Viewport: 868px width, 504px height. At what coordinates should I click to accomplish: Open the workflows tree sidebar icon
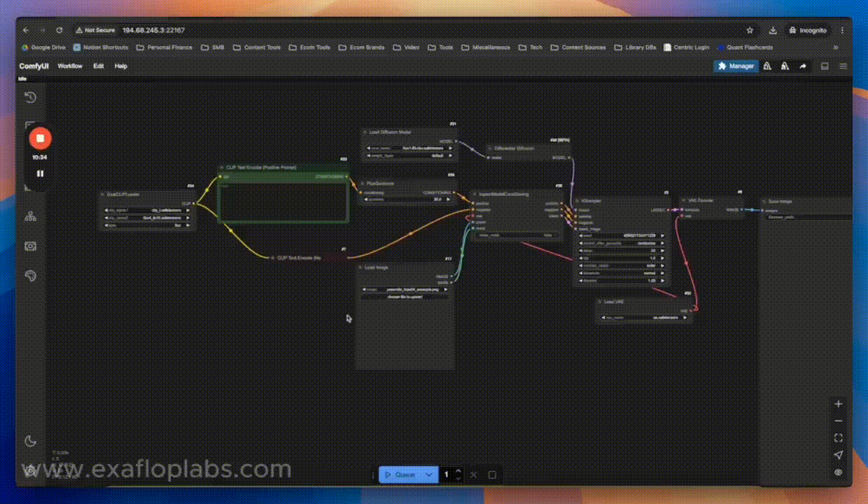pyautogui.click(x=30, y=216)
